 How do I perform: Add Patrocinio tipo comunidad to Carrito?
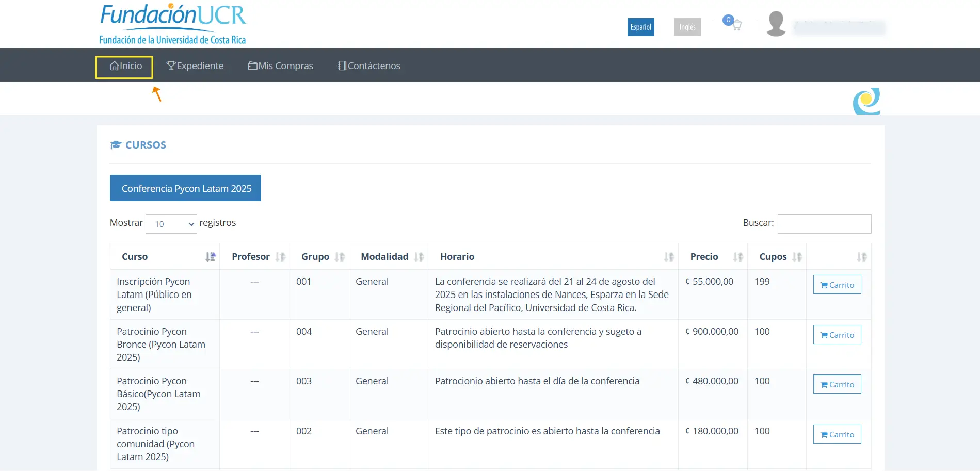coord(837,434)
